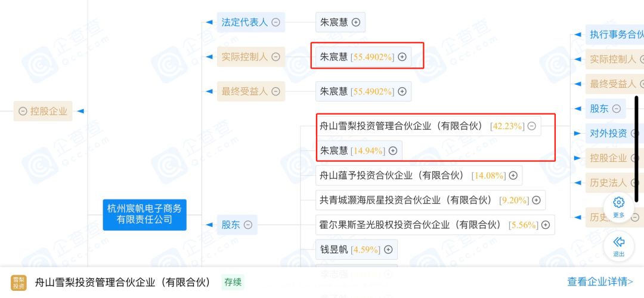
Task: Expand 朱宸慧 under 法定代表人 with plus icon
Action: [x=356, y=23]
